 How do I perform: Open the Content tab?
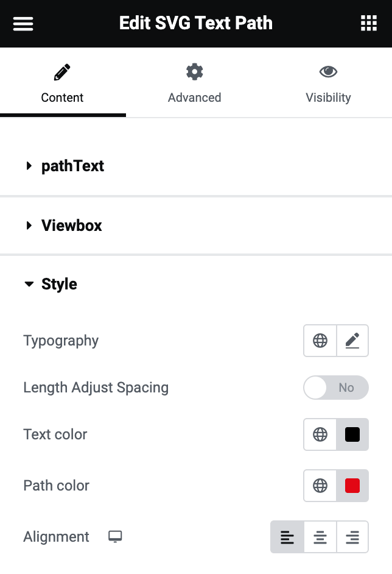(62, 85)
